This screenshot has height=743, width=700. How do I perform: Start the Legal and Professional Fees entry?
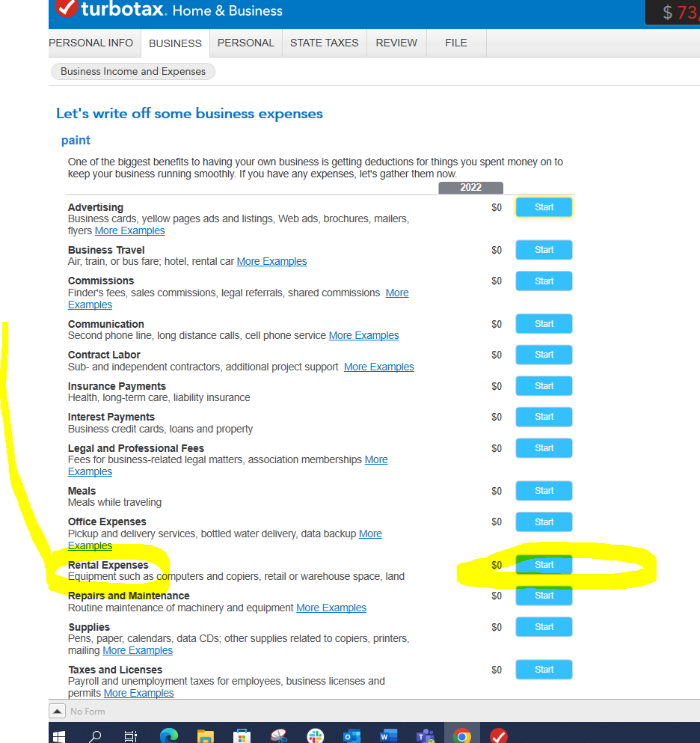pos(544,448)
